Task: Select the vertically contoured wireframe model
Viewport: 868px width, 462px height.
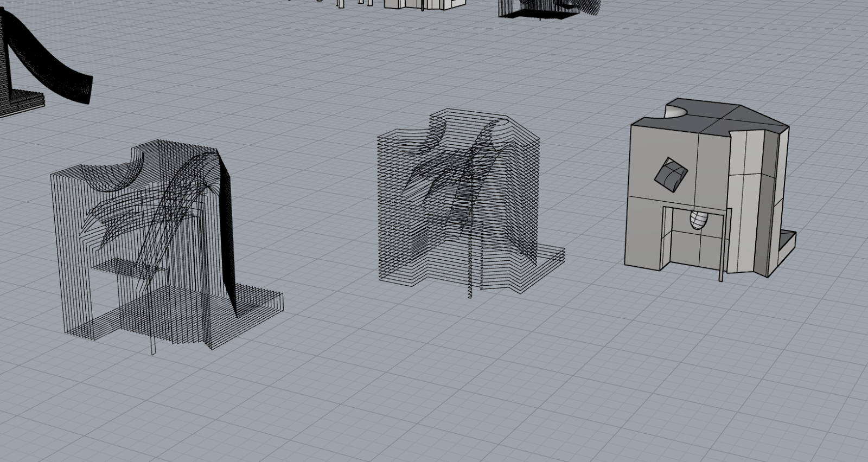Action: [167, 247]
